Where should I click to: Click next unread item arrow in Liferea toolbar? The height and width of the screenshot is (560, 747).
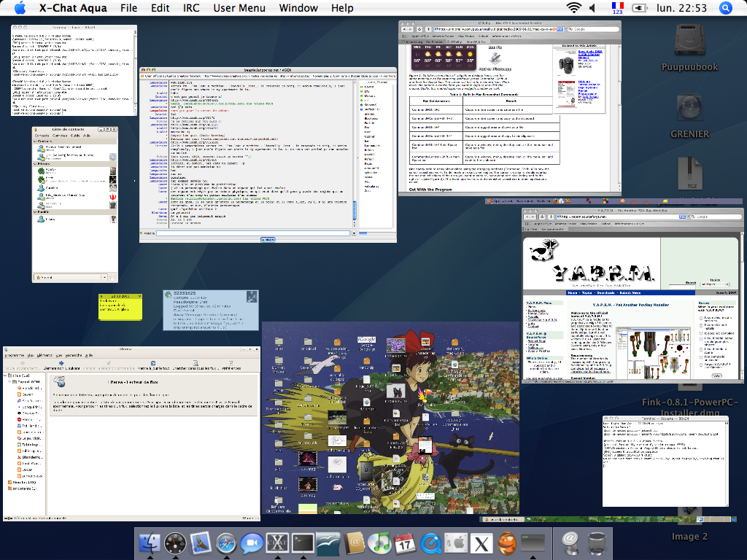coord(61,364)
